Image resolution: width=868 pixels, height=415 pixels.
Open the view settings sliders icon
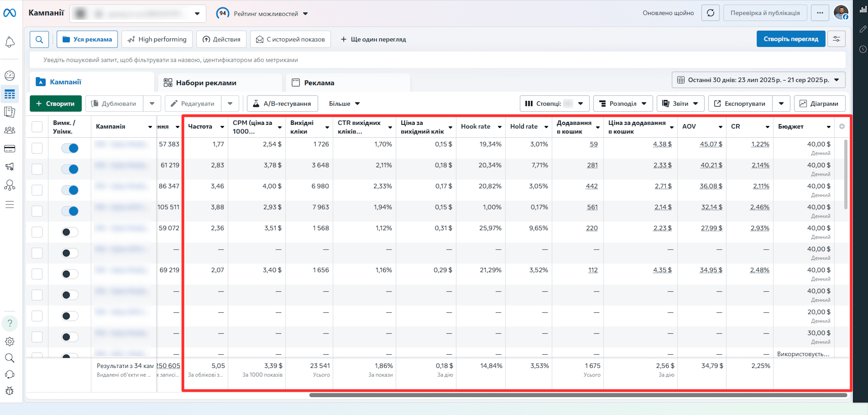tap(836, 39)
